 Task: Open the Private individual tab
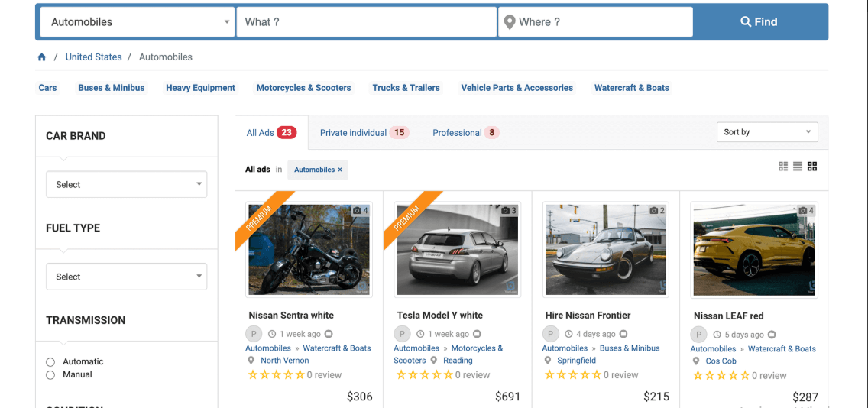tap(364, 133)
